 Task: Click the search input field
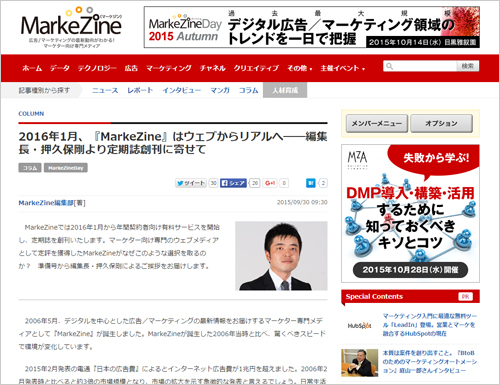[420, 66]
